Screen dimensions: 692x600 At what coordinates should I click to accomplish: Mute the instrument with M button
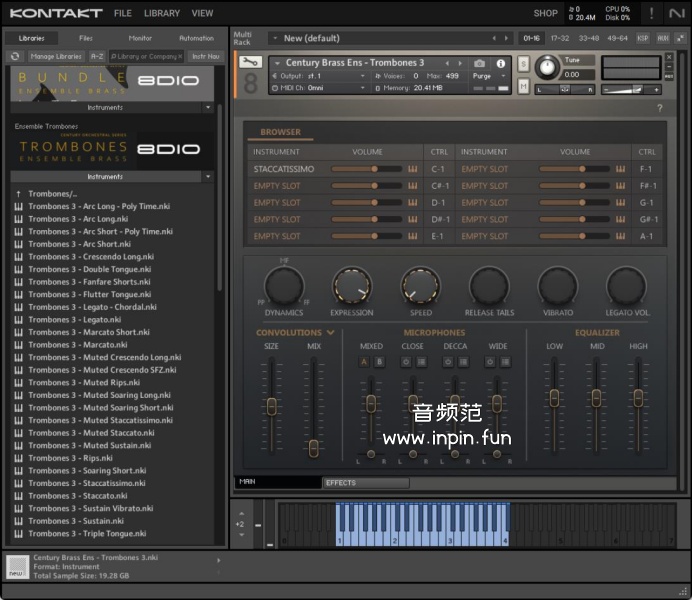(524, 87)
